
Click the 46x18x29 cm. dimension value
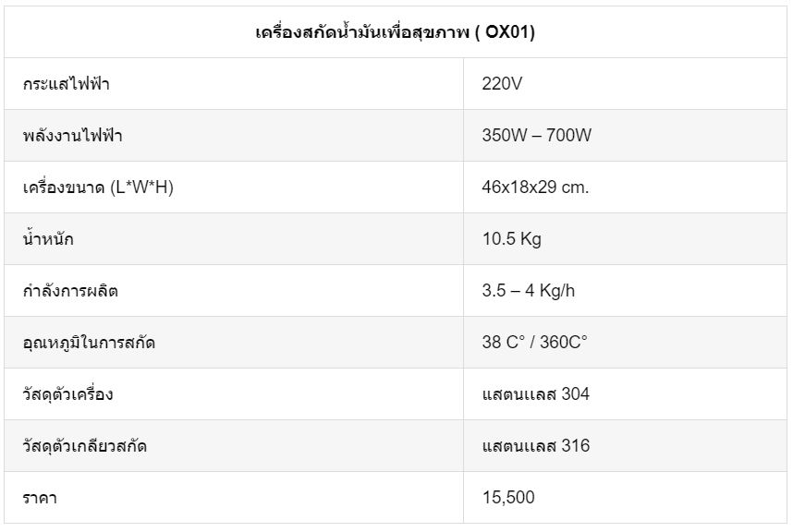coord(535,187)
